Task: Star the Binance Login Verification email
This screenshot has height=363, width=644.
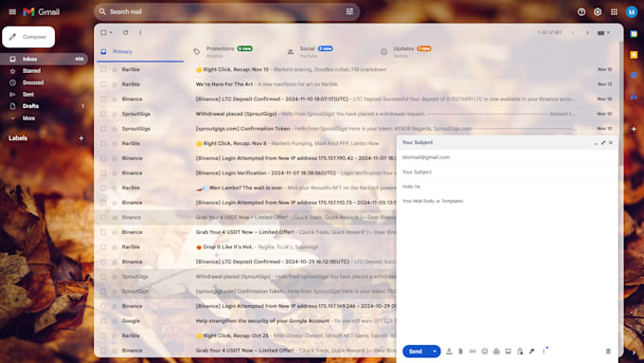Action: click(115, 173)
